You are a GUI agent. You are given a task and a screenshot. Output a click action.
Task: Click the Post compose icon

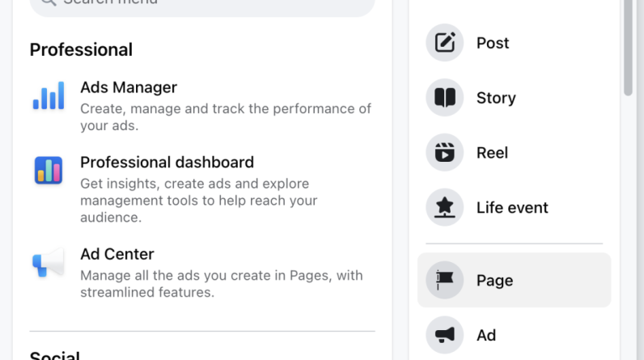coord(445,43)
